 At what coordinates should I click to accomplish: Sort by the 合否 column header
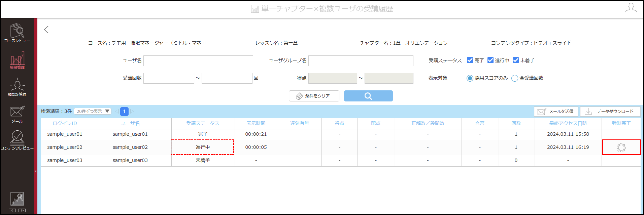(480, 123)
